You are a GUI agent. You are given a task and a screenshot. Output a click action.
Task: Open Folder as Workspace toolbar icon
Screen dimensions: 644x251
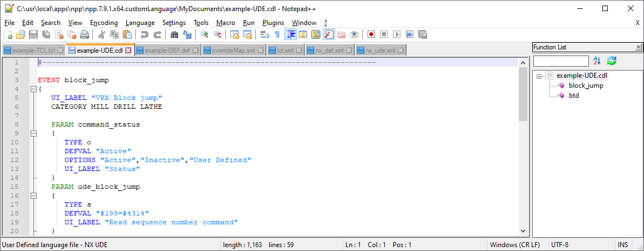pos(341,34)
